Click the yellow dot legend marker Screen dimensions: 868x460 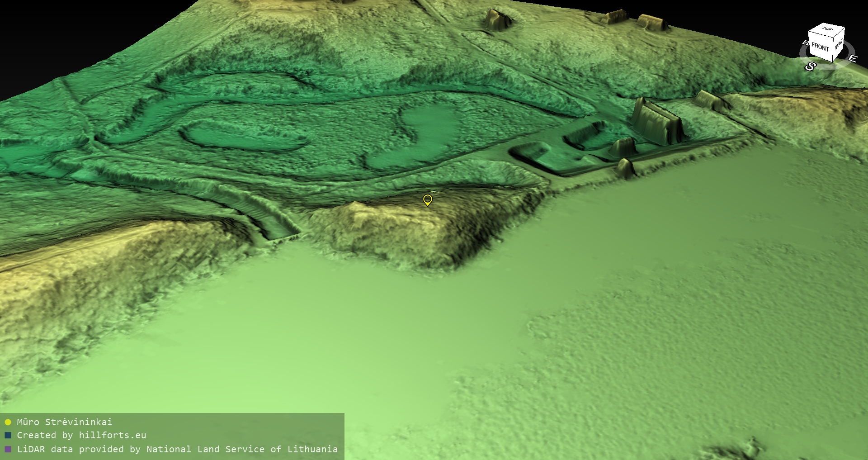coord(8,422)
